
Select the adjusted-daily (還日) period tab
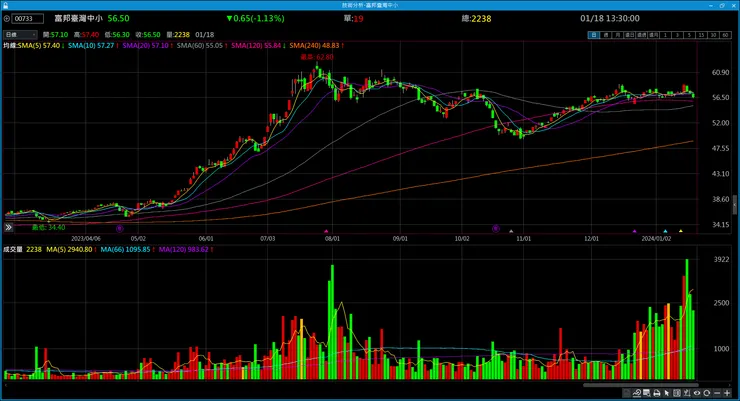(x=630, y=35)
